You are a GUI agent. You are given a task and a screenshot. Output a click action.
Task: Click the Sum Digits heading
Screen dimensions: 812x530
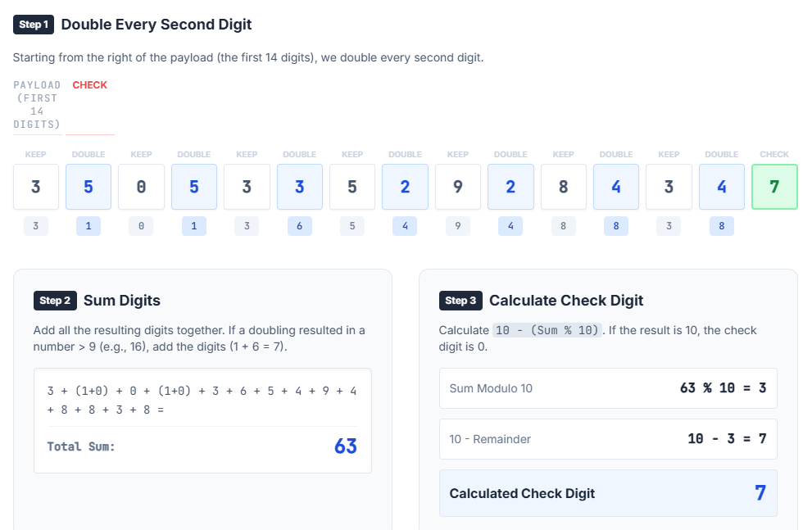(x=122, y=301)
